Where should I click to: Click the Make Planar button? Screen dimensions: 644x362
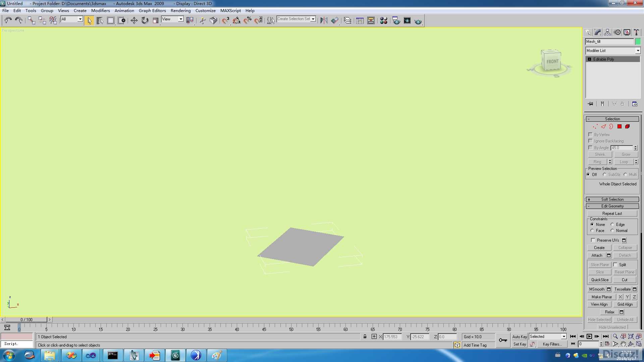(x=602, y=297)
